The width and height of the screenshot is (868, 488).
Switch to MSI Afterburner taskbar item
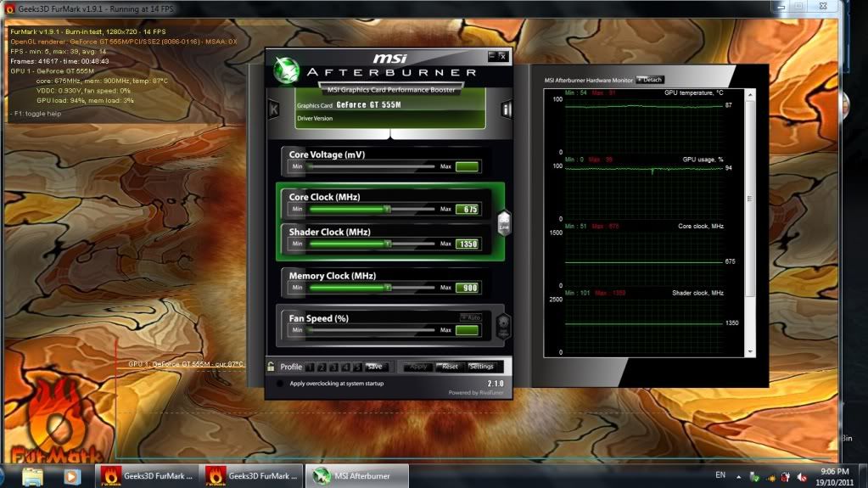[x=356, y=476]
